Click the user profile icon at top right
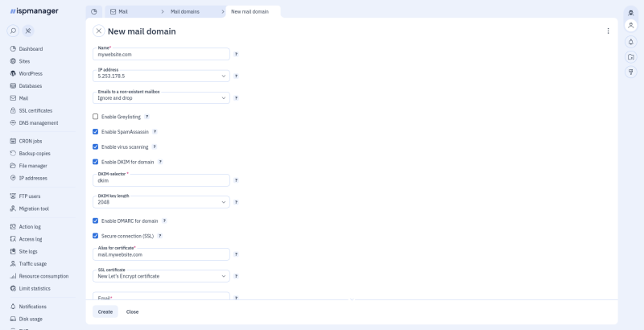This screenshot has width=644, height=330. click(631, 26)
